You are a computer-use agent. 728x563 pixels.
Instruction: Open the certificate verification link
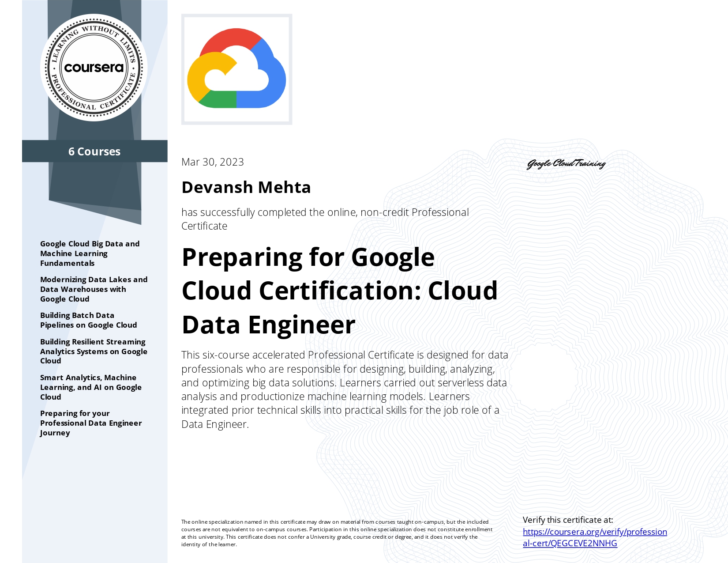tap(595, 537)
